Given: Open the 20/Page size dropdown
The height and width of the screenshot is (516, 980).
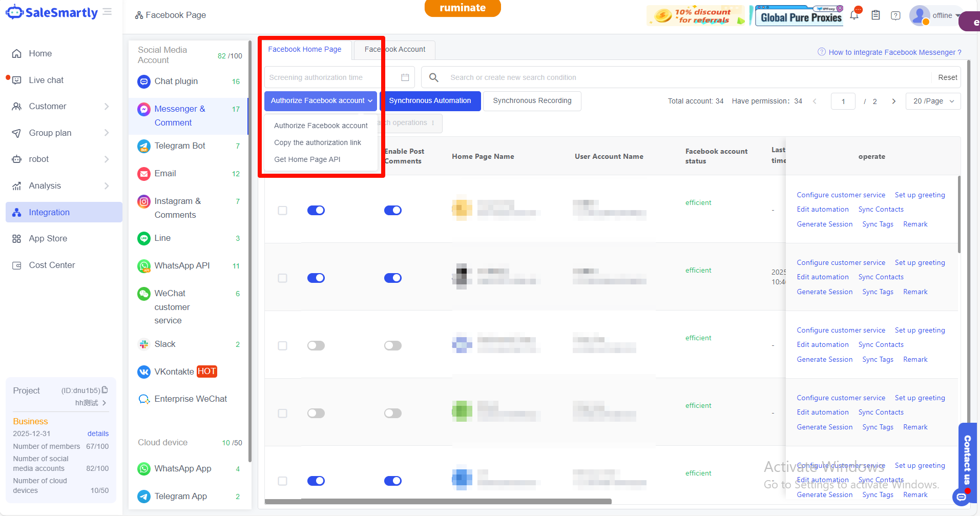Looking at the screenshot, I should coord(933,101).
